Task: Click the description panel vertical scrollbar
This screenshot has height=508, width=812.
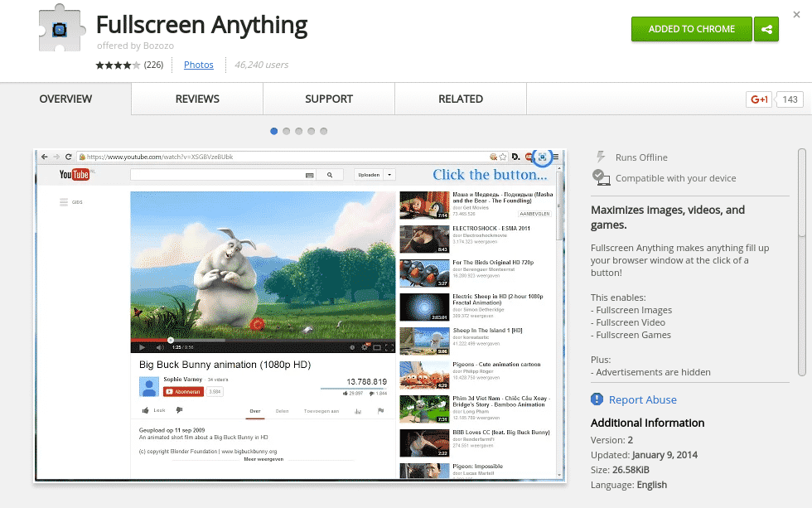Action: click(x=802, y=262)
